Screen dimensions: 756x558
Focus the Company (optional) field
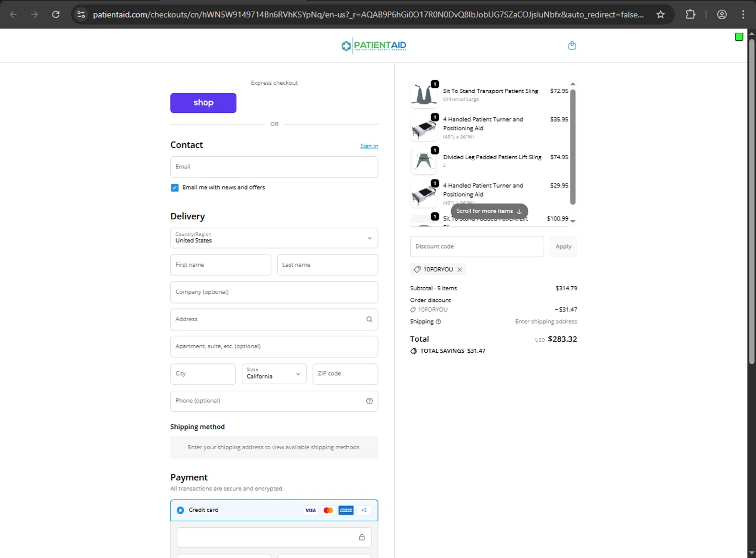click(274, 292)
